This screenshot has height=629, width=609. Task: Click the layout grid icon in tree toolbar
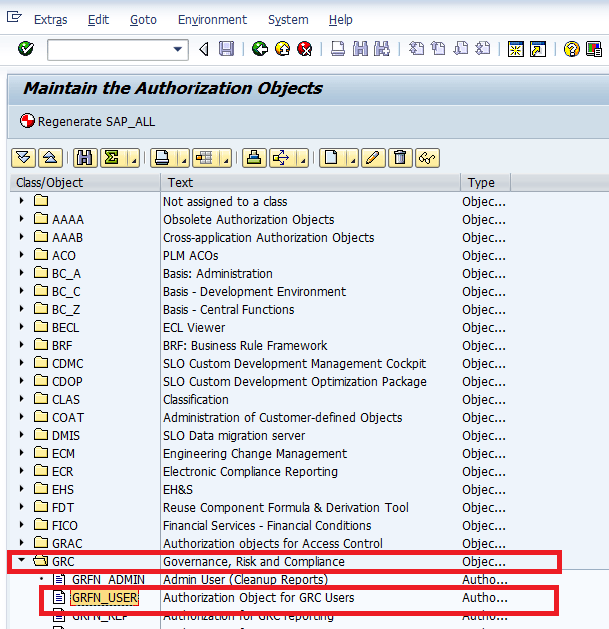click(205, 158)
